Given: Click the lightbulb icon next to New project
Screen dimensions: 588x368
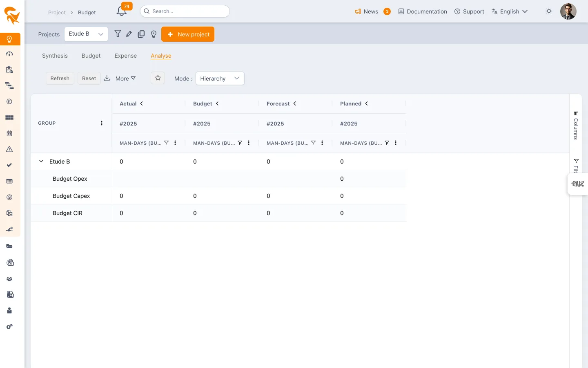Looking at the screenshot, I should coord(154,34).
